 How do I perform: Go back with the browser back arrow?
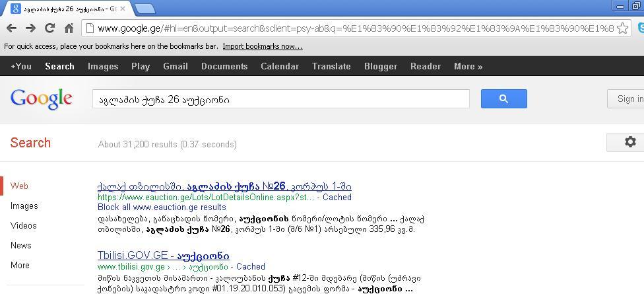[11, 28]
